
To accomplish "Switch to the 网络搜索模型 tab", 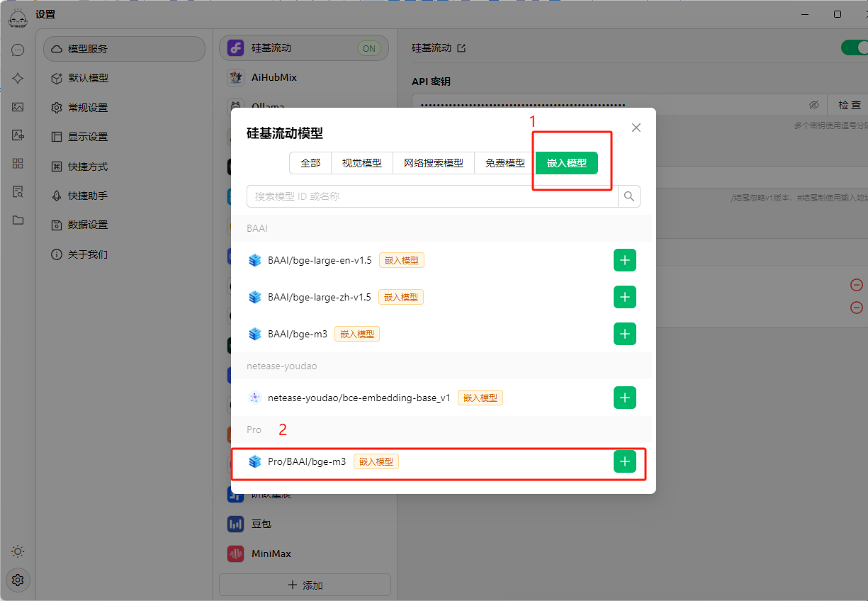I will [x=434, y=163].
